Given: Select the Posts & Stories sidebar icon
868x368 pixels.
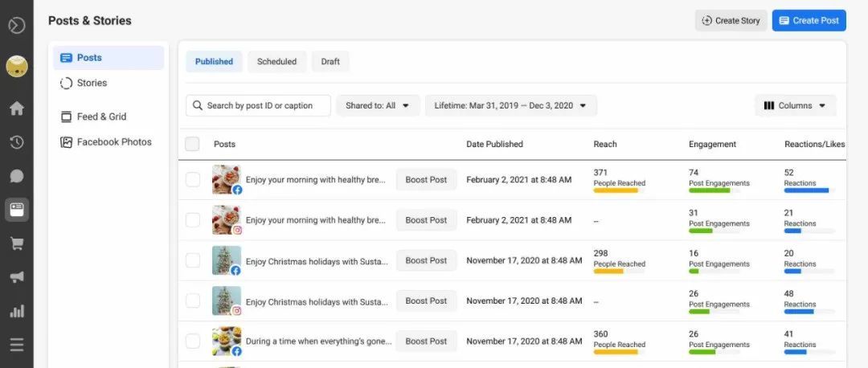Looking at the screenshot, I should point(17,210).
